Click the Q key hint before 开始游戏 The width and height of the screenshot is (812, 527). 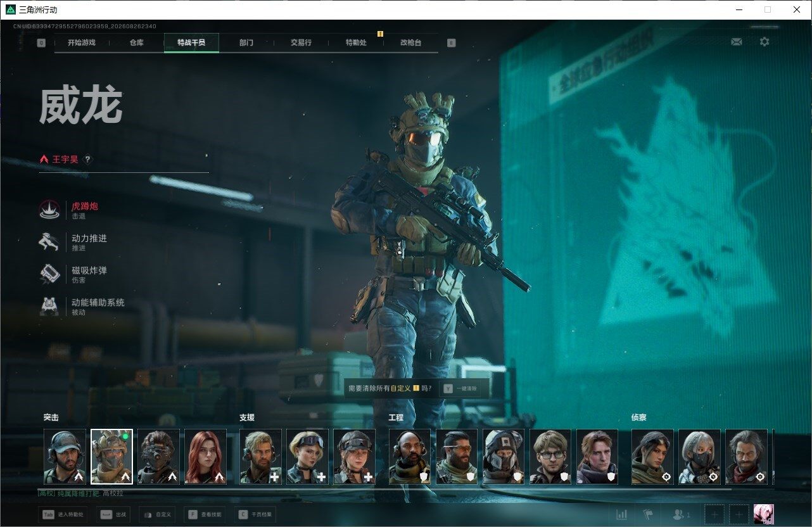pyautogui.click(x=41, y=43)
